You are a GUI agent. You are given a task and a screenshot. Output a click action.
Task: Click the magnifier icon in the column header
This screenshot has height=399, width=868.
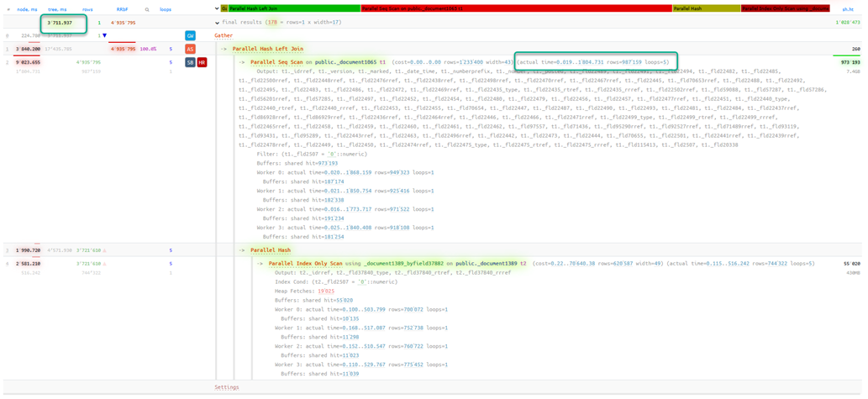(x=147, y=9)
